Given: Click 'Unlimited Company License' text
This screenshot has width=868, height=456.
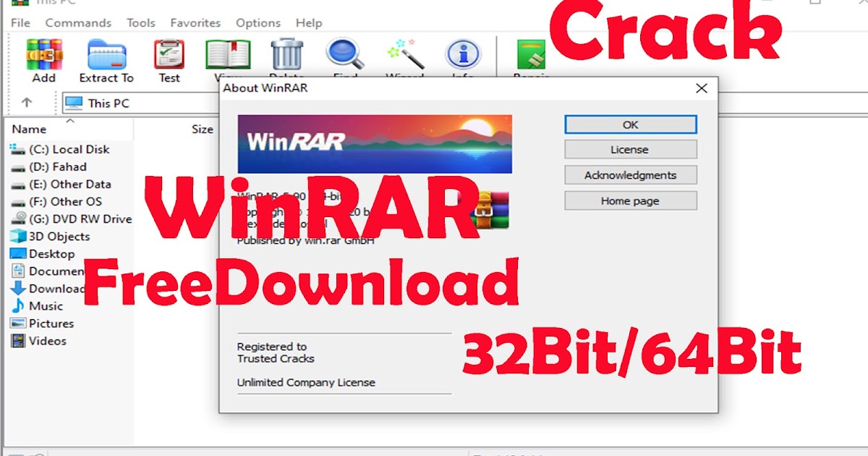Looking at the screenshot, I should [306, 382].
